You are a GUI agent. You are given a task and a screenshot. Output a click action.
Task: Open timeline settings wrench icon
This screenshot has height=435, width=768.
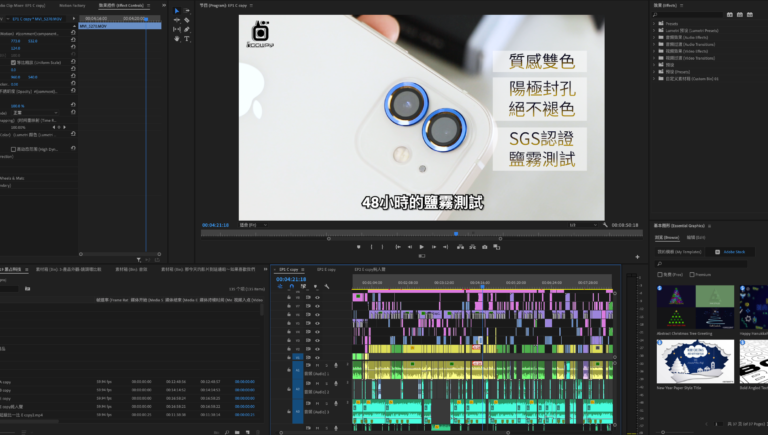coord(327,287)
